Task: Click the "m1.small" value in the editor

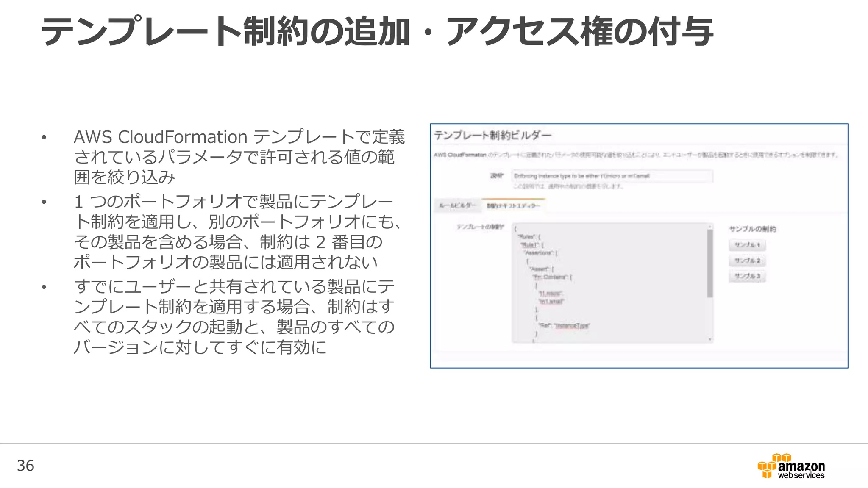Action: point(551,301)
